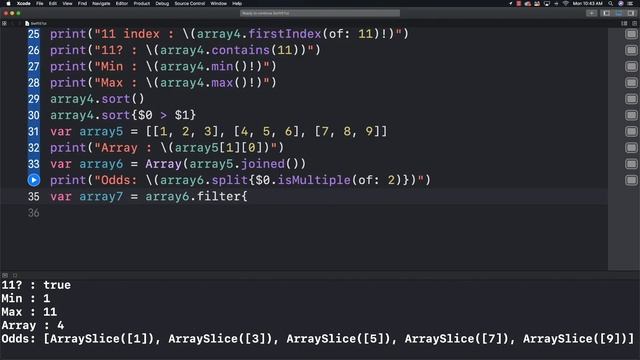The width and height of the screenshot is (640, 360).
Task: Open the Source Control menu
Action: point(190,3)
